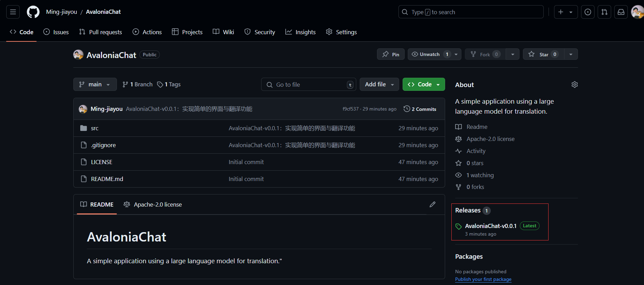The width and height of the screenshot is (644, 285).
Task: Switch to Apache-2.0 license tab
Action: click(x=153, y=205)
